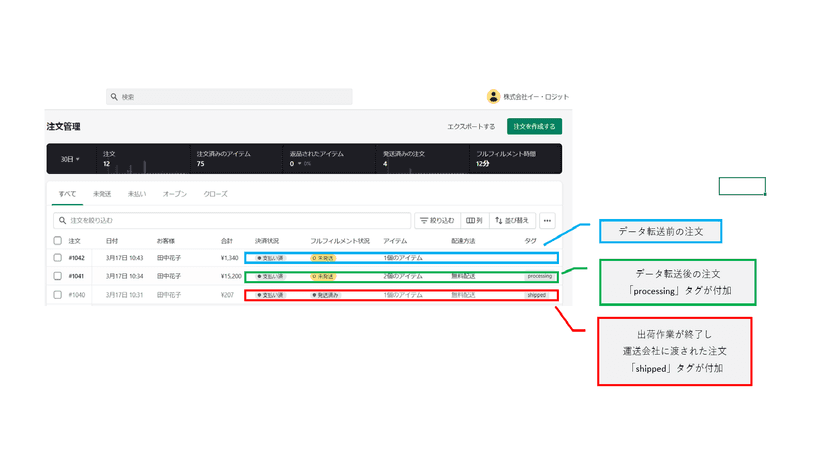Open order #1041
Viewport: 828px width, 466px height.
pyautogui.click(x=77, y=276)
